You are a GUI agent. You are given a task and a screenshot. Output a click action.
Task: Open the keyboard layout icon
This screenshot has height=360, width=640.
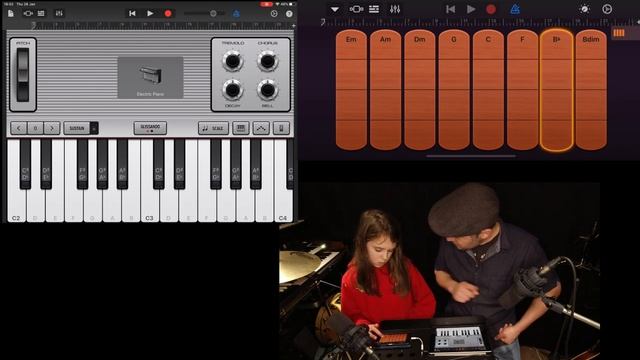pyautogui.click(x=241, y=128)
